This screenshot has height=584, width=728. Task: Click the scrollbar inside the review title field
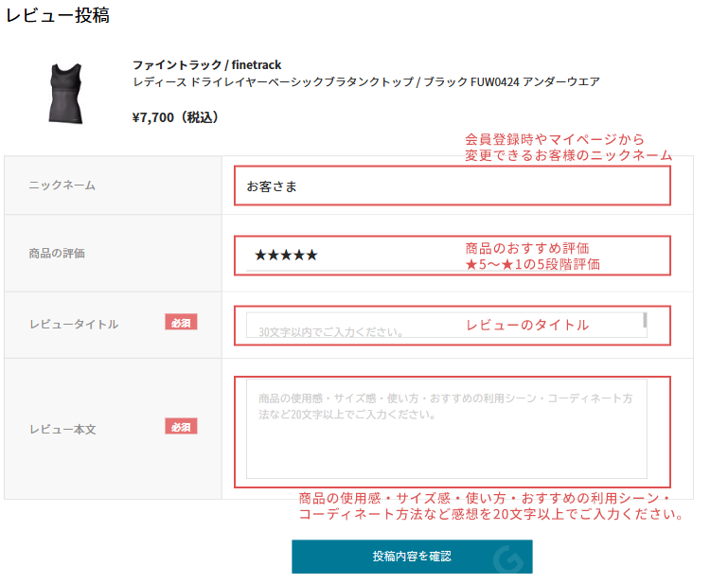pyautogui.click(x=645, y=320)
